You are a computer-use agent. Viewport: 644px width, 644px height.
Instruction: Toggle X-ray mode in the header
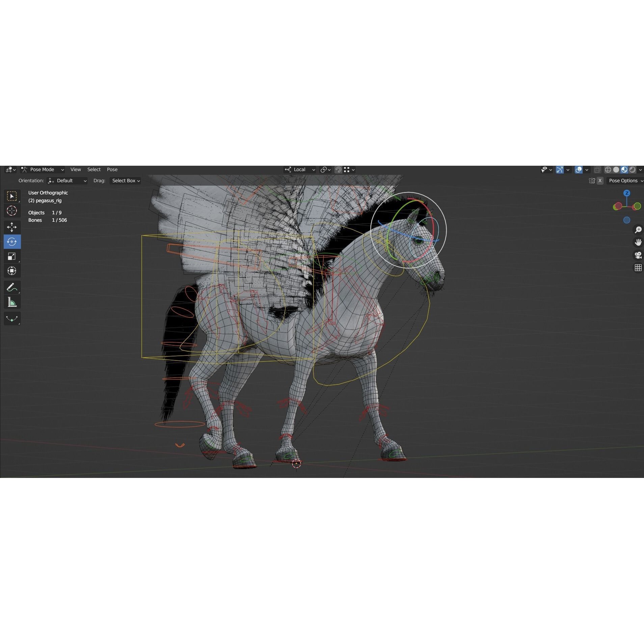(x=597, y=169)
